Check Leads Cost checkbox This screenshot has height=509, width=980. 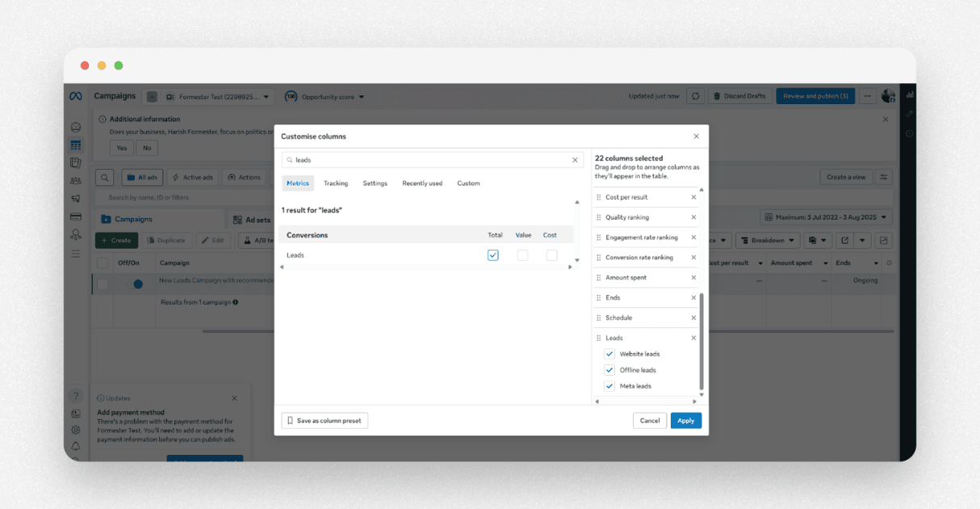tap(551, 255)
